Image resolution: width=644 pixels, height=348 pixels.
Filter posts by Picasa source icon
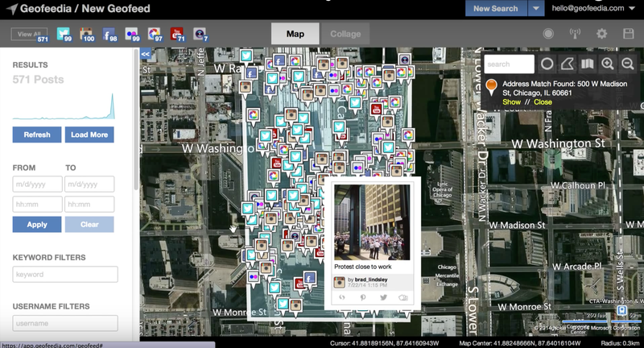155,34
